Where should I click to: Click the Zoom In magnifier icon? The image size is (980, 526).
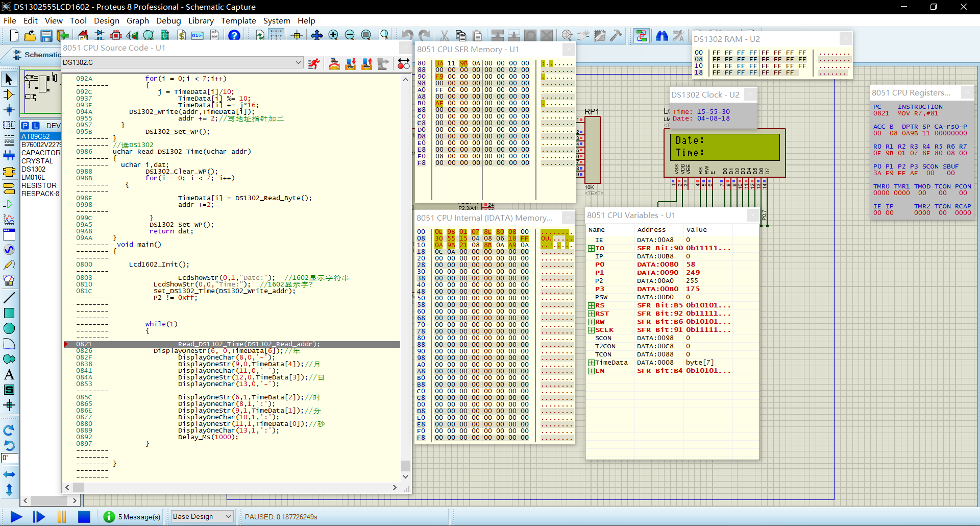pos(333,35)
